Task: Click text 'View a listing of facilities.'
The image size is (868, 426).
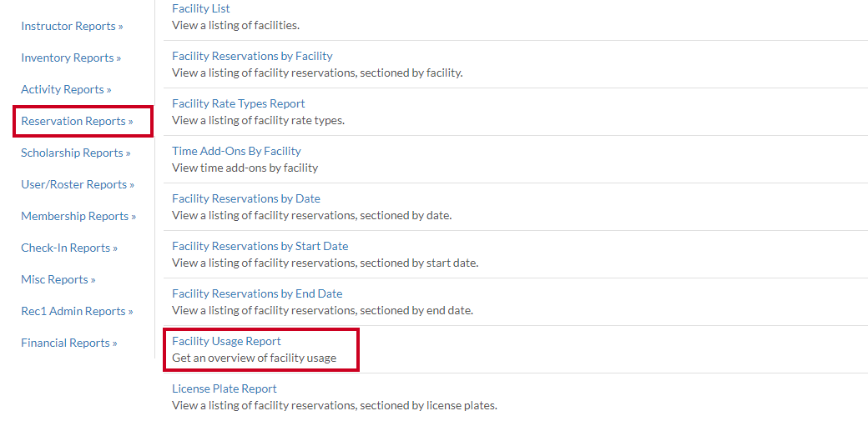Action: [236, 25]
